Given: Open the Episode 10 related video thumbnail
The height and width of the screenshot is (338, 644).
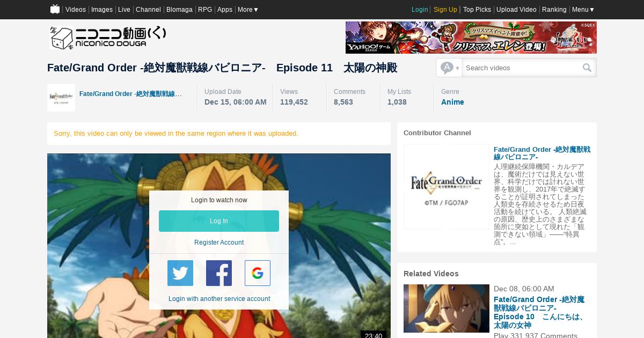Looking at the screenshot, I should (447, 308).
